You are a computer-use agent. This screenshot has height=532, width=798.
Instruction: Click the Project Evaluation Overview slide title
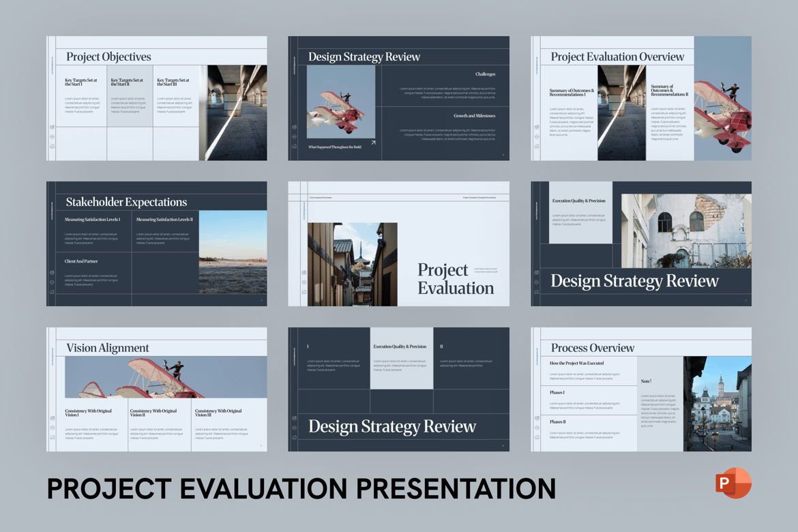(x=617, y=57)
